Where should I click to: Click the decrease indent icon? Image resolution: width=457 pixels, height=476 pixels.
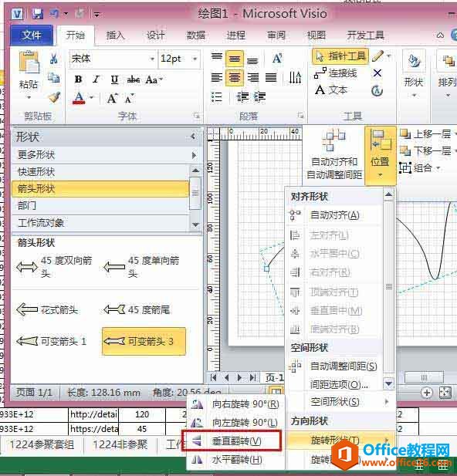tap(242, 97)
